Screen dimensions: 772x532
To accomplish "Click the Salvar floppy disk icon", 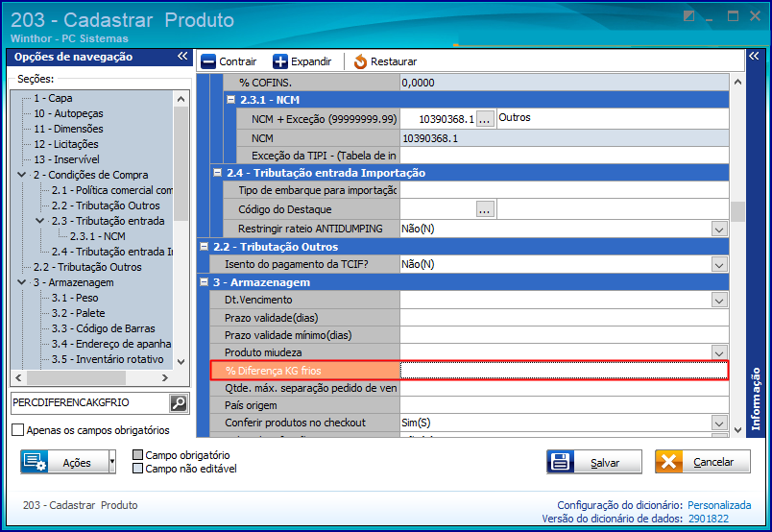I will tap(561, 462).
